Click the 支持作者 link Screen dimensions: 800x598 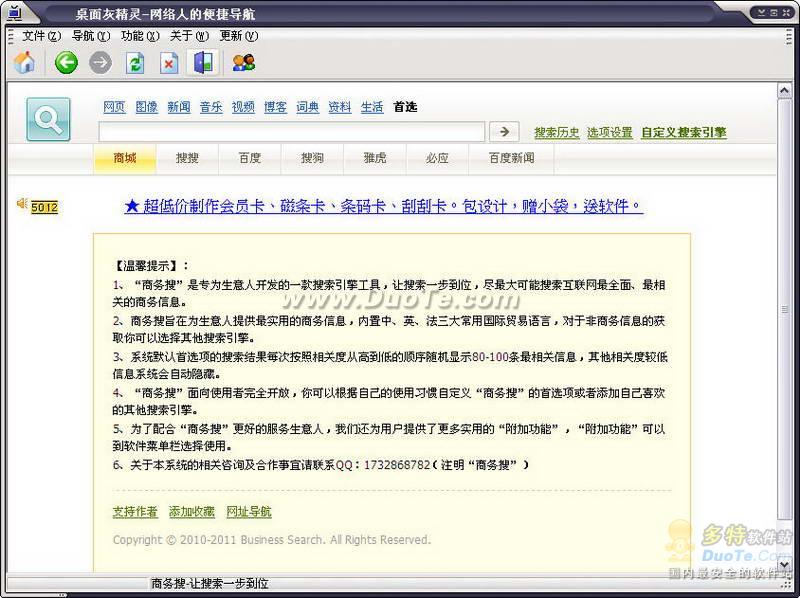pyautogui.click(x=135, y=512)
